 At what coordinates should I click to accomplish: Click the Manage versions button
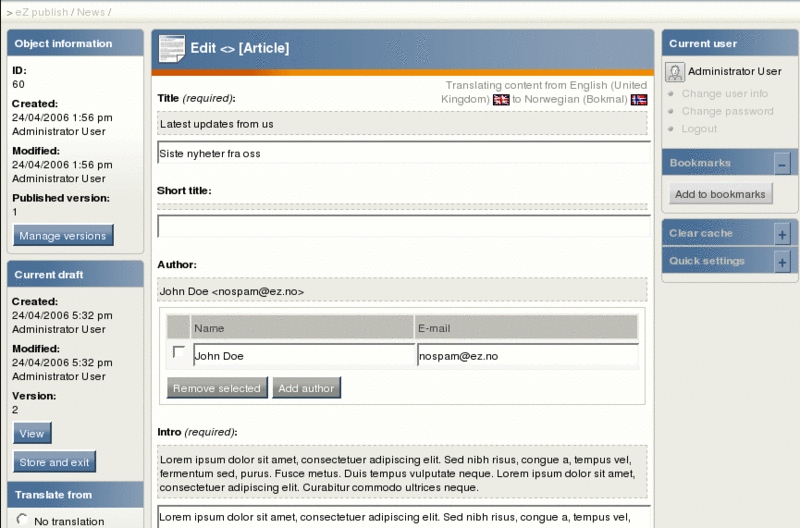pos(63,235)
